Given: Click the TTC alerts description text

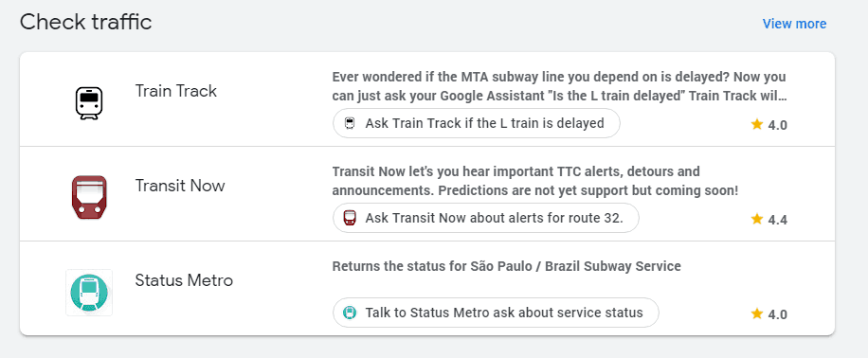Looking at the screenshot, I should 535,181.
